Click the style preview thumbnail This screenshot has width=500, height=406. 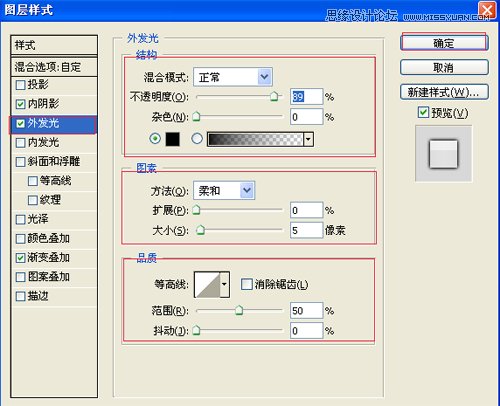click(443, 153)
